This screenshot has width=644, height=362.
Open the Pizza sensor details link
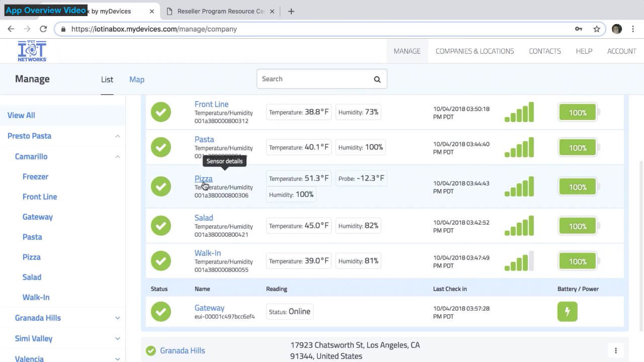tap(203, 178)
